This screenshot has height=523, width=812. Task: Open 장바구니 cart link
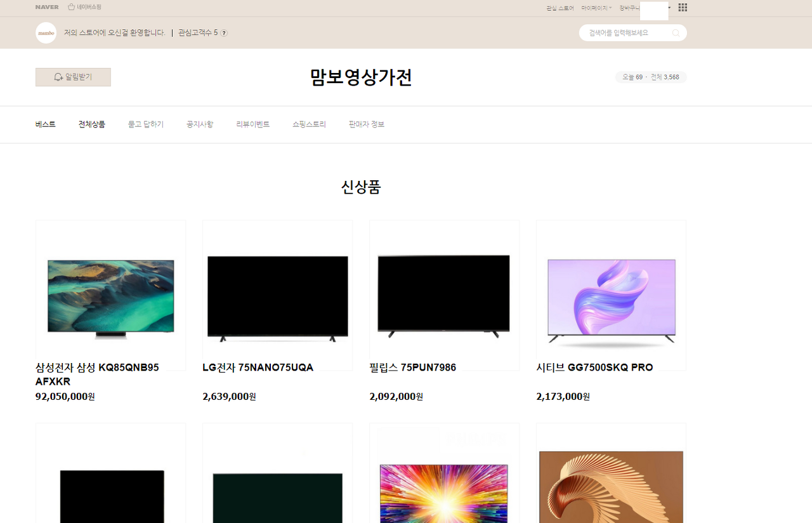pos(629,8)
